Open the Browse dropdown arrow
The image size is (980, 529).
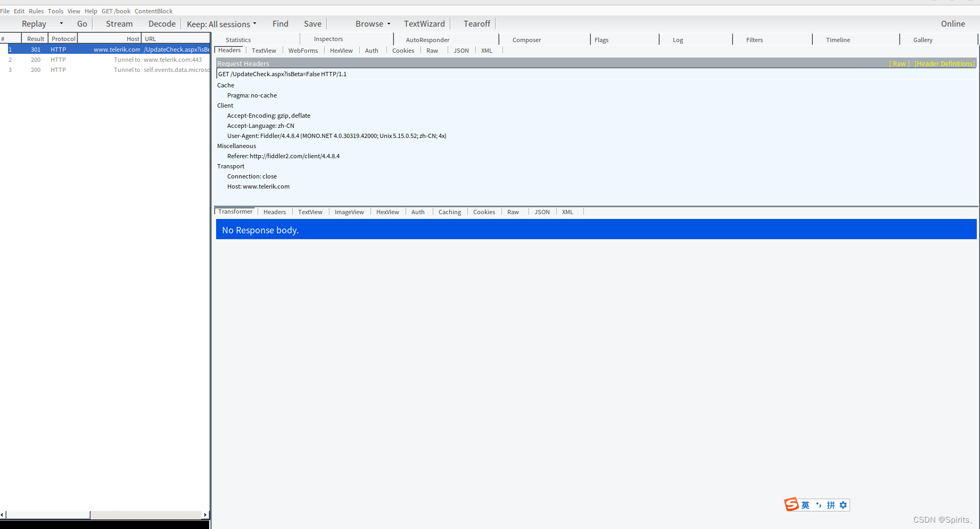[389, 24]
